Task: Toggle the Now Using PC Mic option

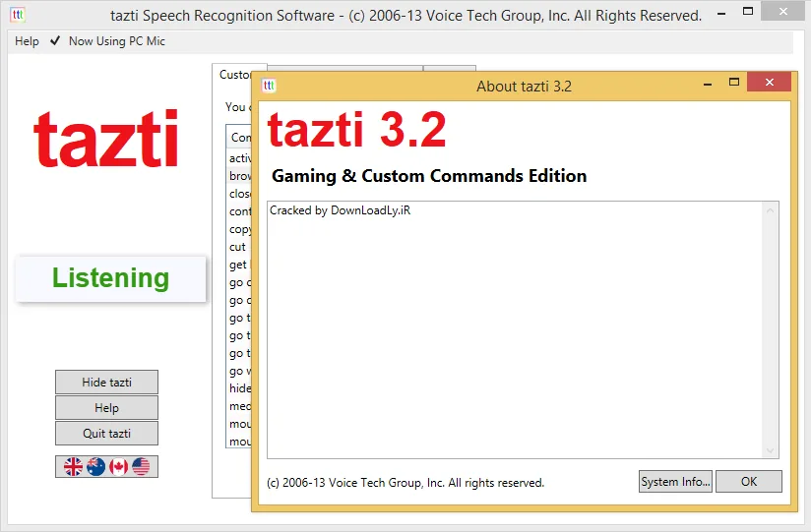Action: [107, 41]
